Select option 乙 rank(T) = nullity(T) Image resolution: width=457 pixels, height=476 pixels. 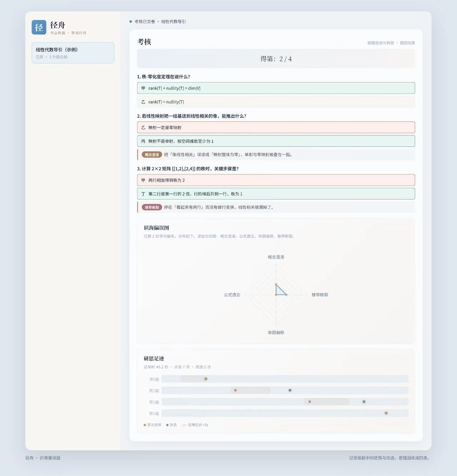(x=276, y=102)
